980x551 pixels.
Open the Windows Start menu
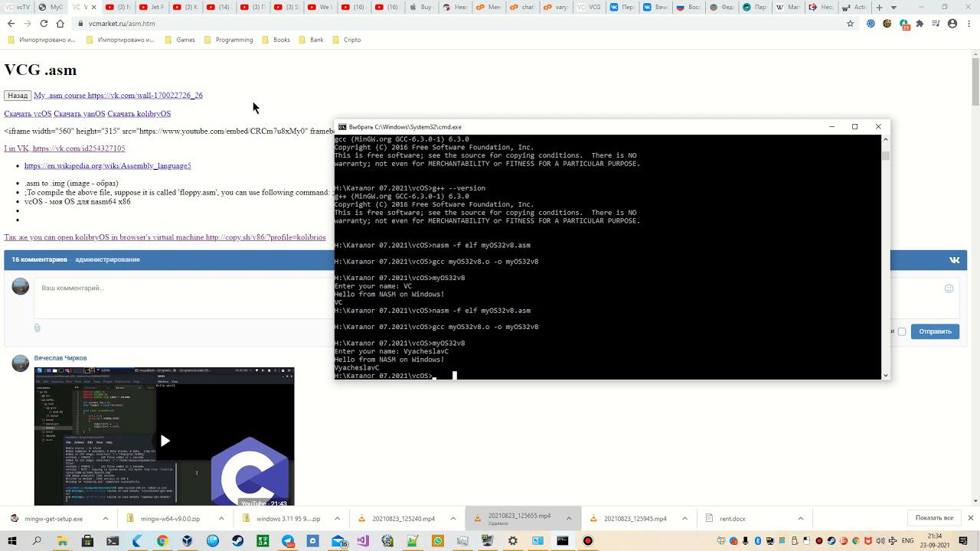click(x=12, y=541)
